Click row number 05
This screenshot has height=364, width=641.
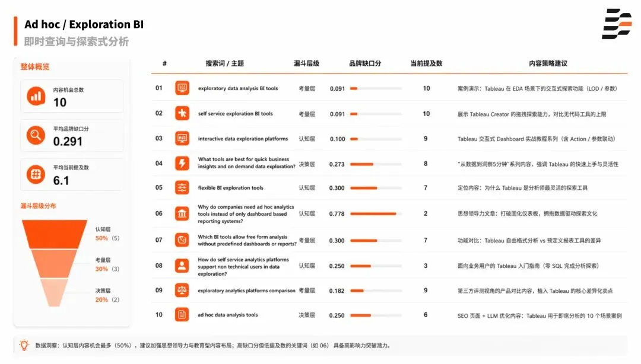[x=158, y=187]
